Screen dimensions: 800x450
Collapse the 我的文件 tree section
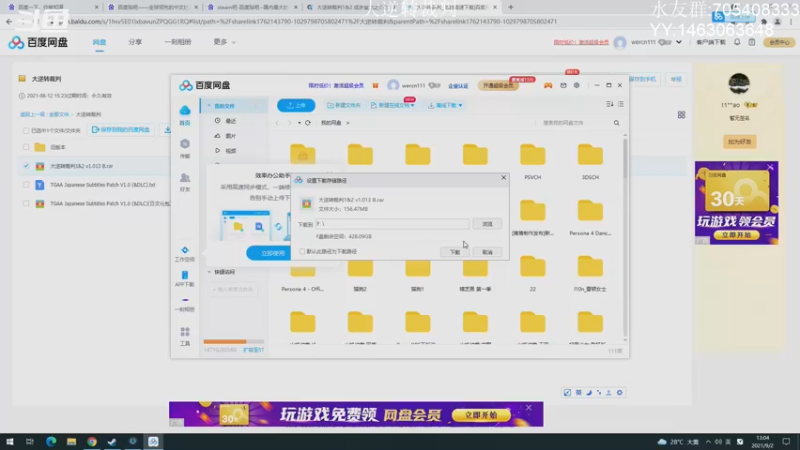[209, 106]
